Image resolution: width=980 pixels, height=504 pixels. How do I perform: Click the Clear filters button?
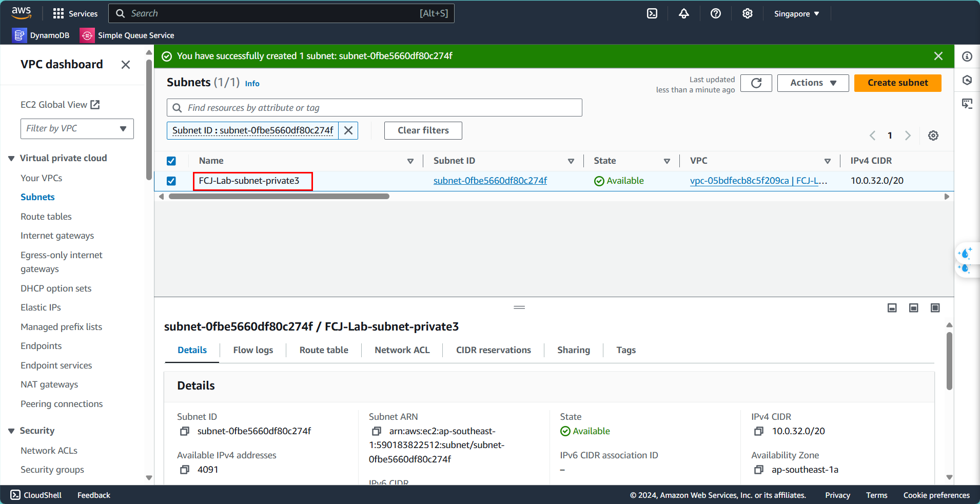coord(423,130)
